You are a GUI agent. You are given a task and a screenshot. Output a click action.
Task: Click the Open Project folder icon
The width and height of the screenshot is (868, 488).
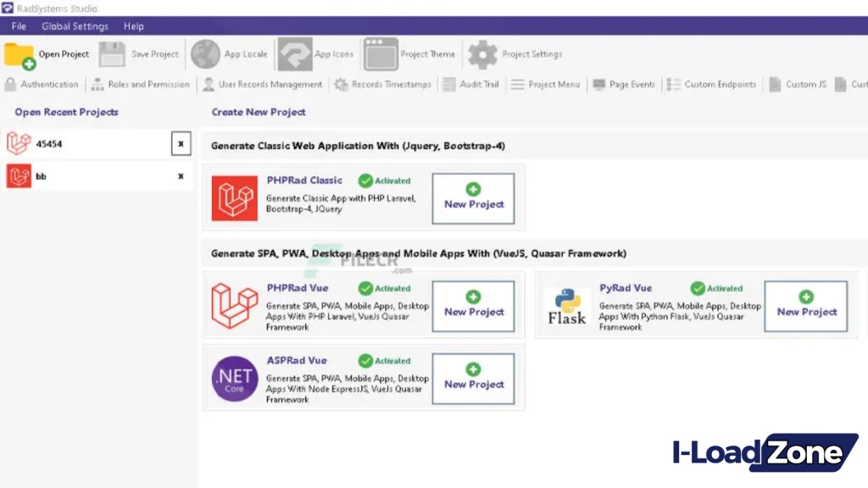tap(19, 55)
